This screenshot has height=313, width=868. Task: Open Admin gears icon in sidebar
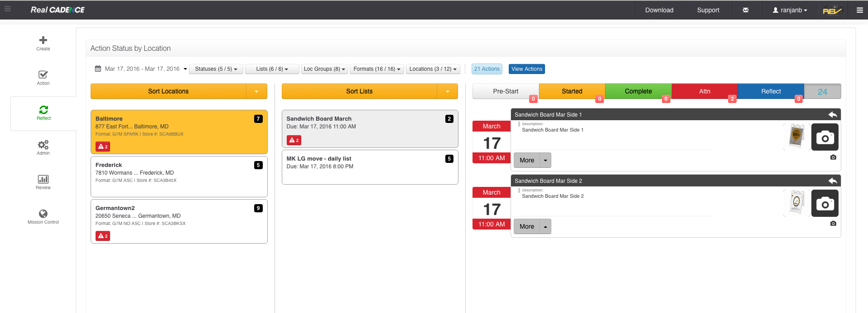click(43, 145)
